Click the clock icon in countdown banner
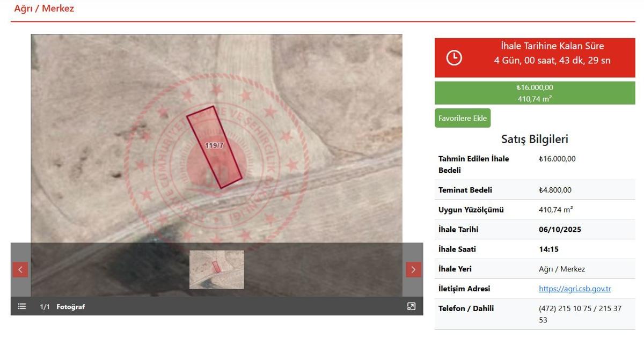The image size is (644, 338). coord(454,57)
